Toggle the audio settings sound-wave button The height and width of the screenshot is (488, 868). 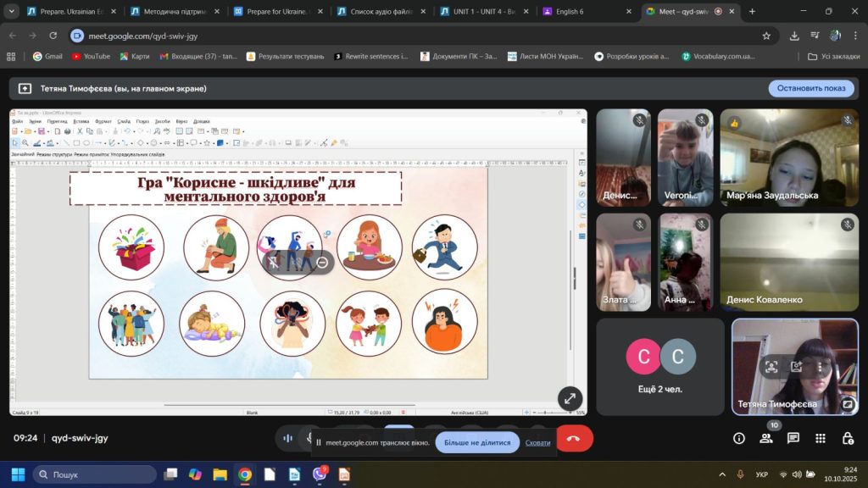click(288, 438)
